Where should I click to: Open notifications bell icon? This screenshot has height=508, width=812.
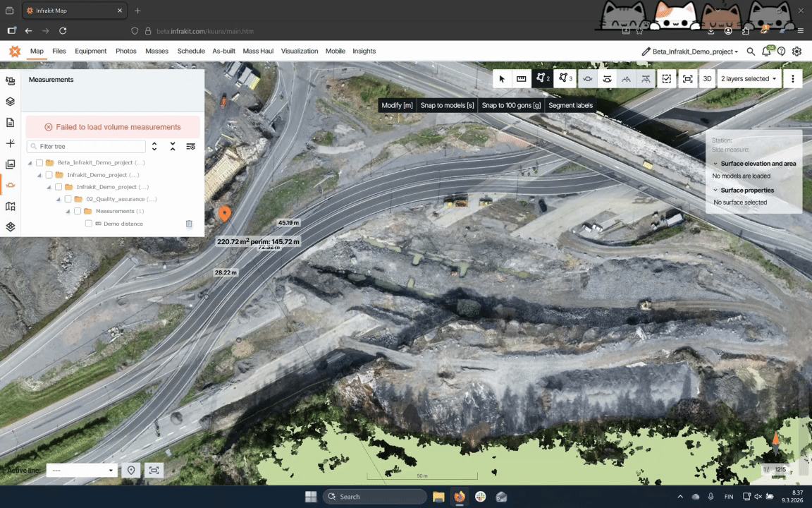coord(766,52)
